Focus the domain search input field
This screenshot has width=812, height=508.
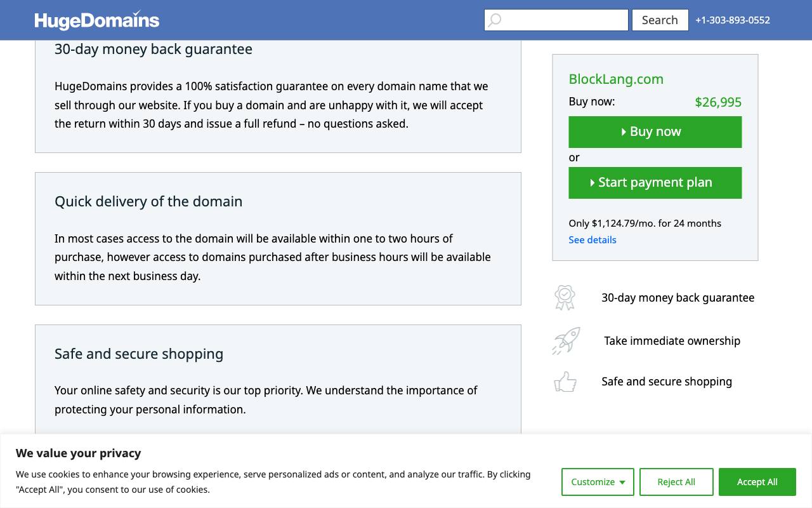tap(556, 20)
